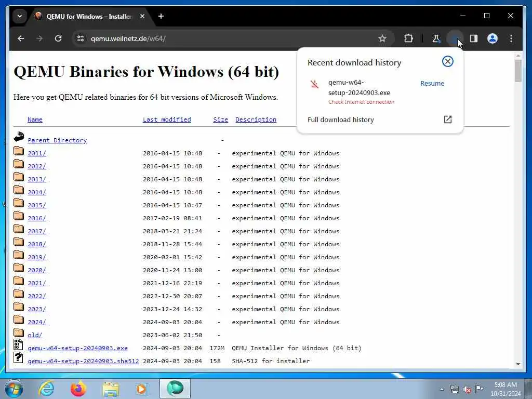Launch Firefox from taskbar
532x399 pixels.
click(x=78, y=389)
